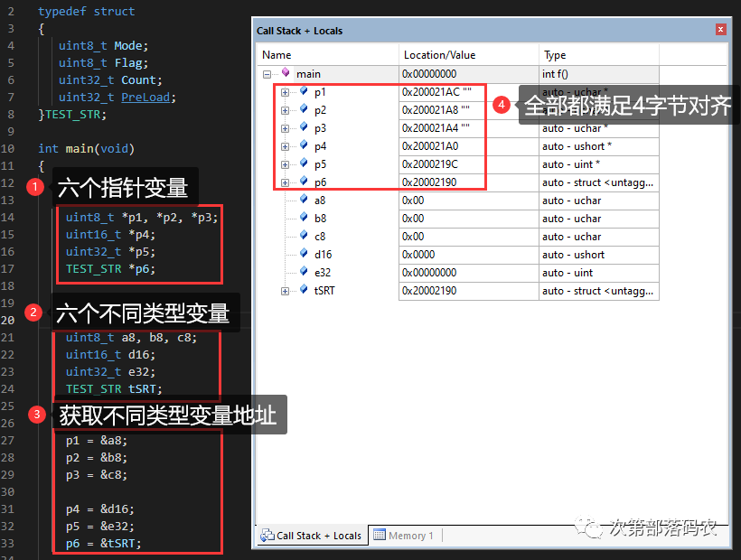This screenshot has height=560, width=741.
Task: Click the Memory 1 tab icon
Action: coord(379,535)
